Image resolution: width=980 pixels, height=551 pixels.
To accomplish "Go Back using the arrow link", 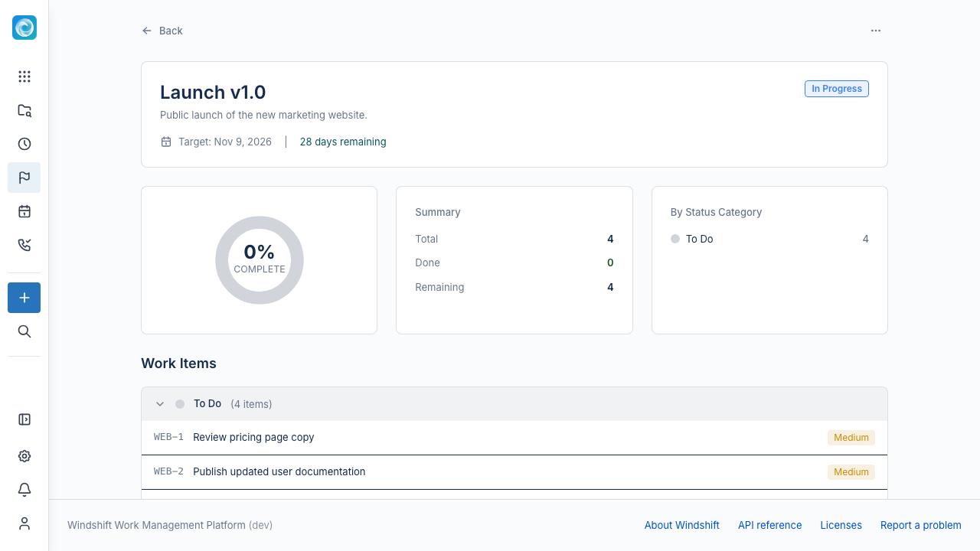I will (x=162, y=31).
